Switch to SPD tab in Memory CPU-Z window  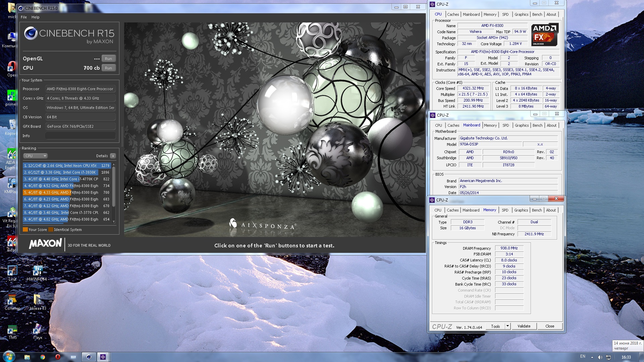pyautogui.click(x=505, y=210)
